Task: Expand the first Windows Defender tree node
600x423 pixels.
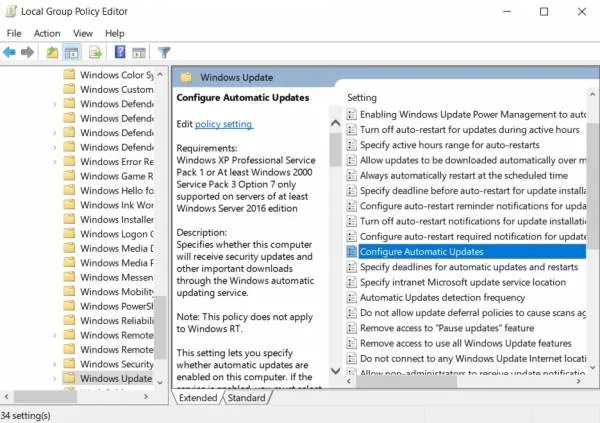Action: click(55, 104)
